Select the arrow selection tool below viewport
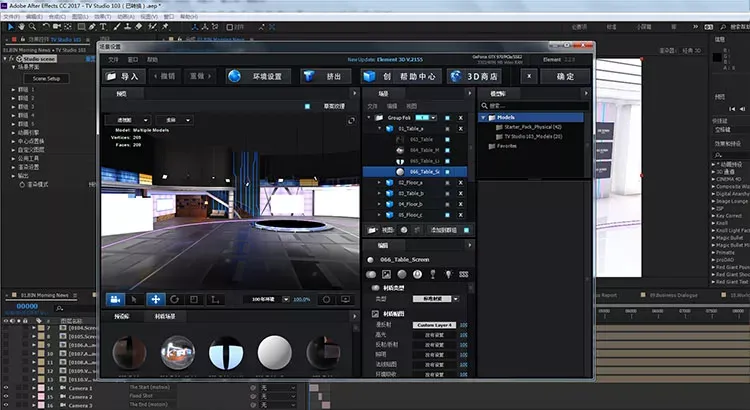Screen dimensions: 750x410 [x=136, y=298]
